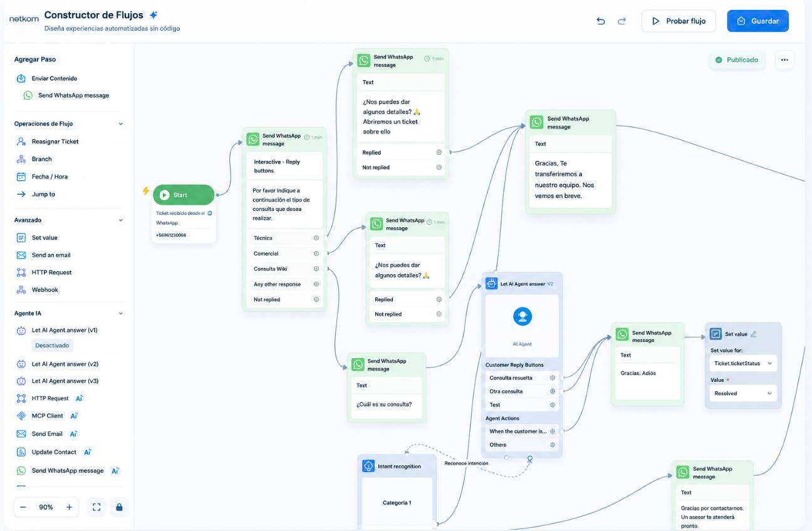Viewport: 812px width, 531px height.
Task: Open the Ticket.ticketStatus dropdown
Action: [743, 363]
